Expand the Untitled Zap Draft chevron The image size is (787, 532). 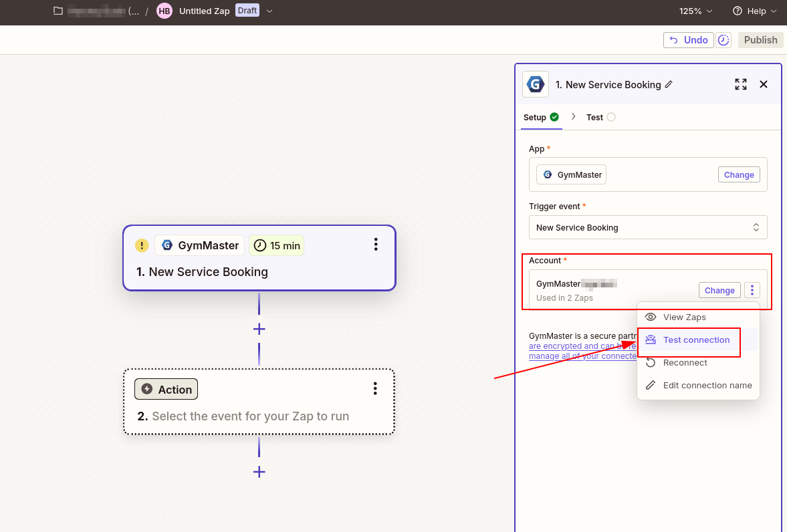point(269,11)
